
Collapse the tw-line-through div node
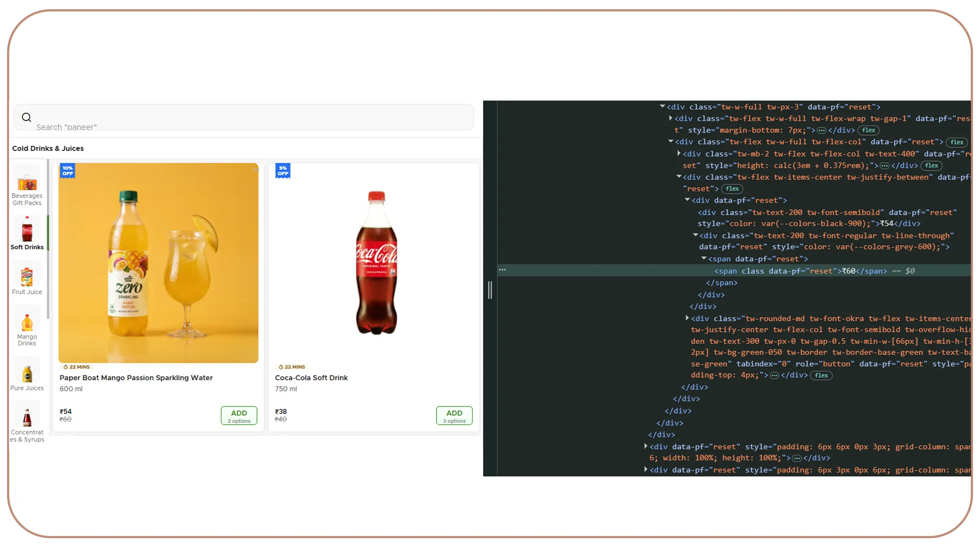click(695, 235)
